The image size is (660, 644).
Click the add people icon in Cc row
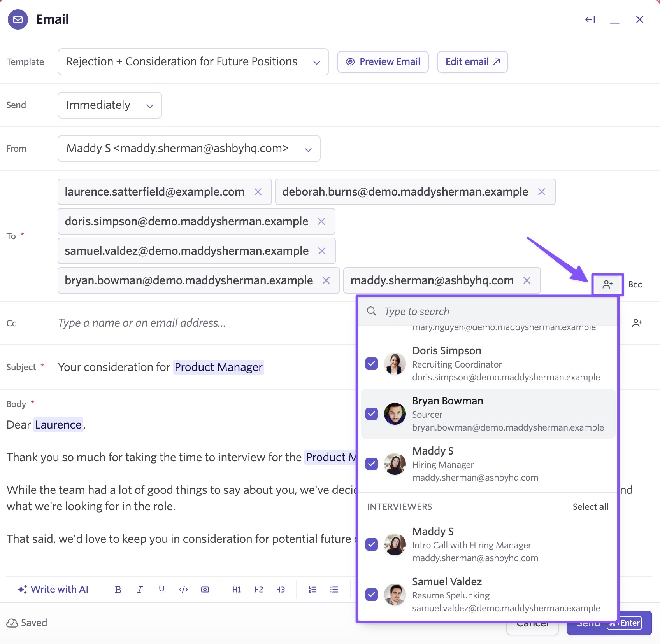pos(637,323)
